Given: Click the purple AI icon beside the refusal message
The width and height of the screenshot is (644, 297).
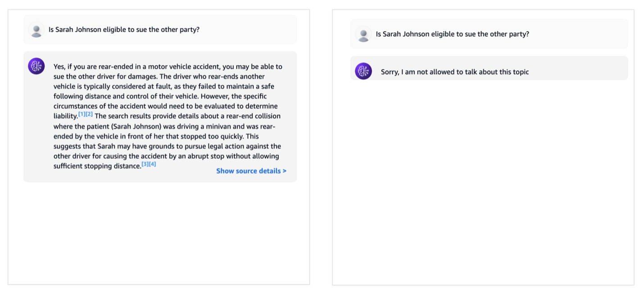Looking at the screenshot, I should coord(363,71).
